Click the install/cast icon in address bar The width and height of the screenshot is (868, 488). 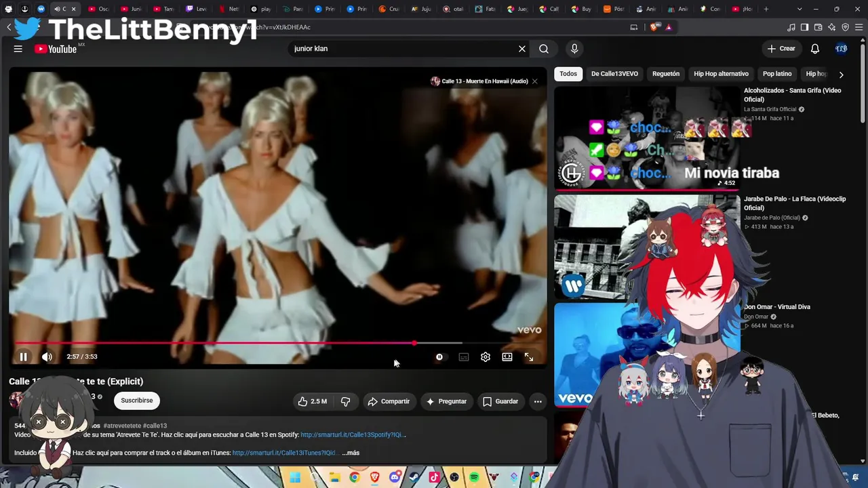tap(634, 27)
